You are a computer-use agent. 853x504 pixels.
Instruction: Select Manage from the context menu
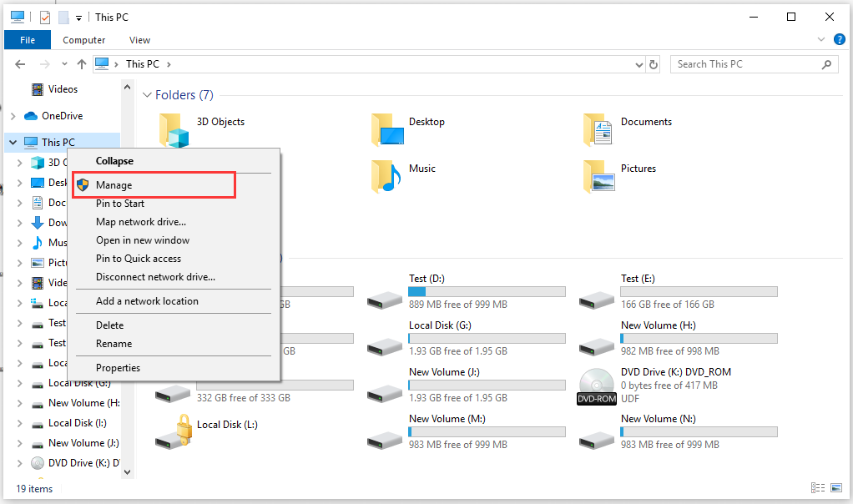[114, 185]
